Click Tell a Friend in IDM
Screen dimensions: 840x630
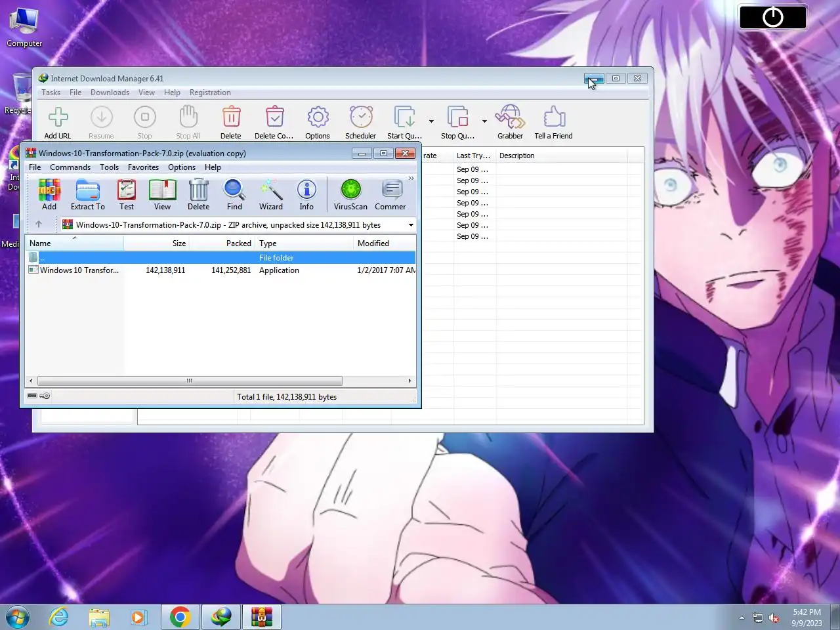tap(553, 123)
